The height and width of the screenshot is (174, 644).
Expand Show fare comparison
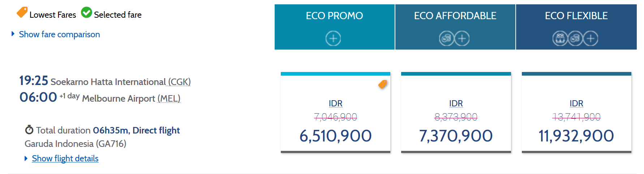pyautogui.click(x=59, y=34)
